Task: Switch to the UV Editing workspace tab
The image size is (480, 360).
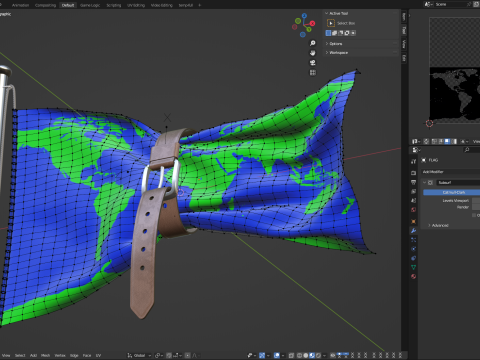Action: tap(136, 5)
